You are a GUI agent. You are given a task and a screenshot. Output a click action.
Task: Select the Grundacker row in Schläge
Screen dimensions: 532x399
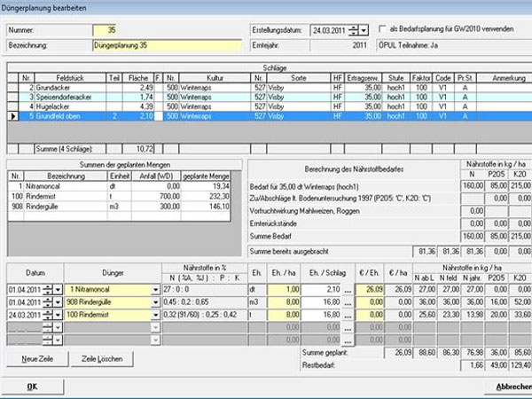pyautogui.click(x=270, y=88)
